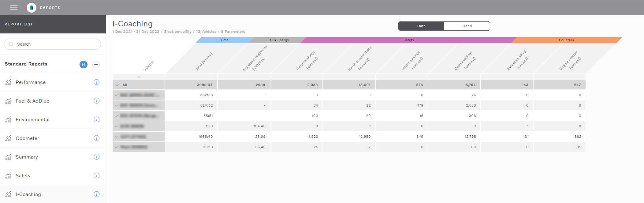Click the Safety category header
This screenshot has width=644, height=203.
coord(409,40)
